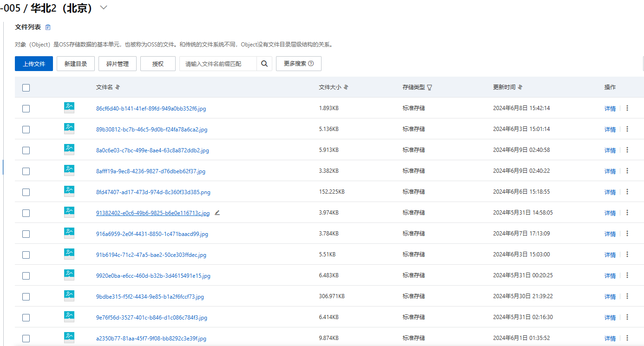
Task: Select checkbox for 9e76f56d file row
Action: [26, 318]
